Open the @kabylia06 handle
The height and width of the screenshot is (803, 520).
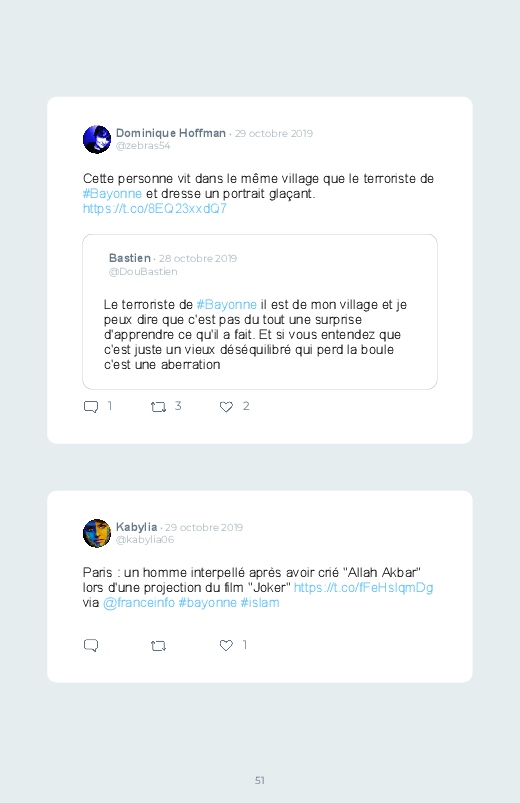pos(145,540)
